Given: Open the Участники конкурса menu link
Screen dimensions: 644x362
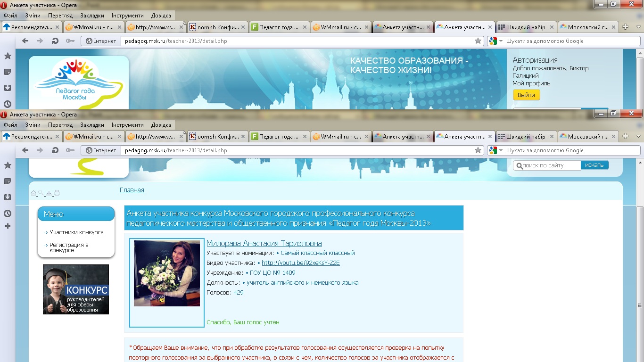Looking at the screenshot, I should pyautogui.click(x=76, y=232).
